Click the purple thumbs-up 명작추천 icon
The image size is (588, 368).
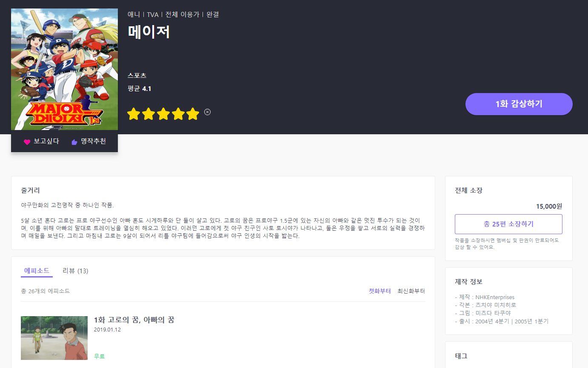[74, 142]
